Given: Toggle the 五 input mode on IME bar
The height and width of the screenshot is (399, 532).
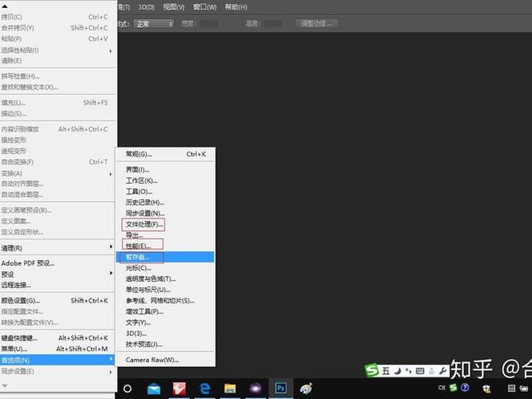Looking at the screenshot, I should tap(386, 371).
